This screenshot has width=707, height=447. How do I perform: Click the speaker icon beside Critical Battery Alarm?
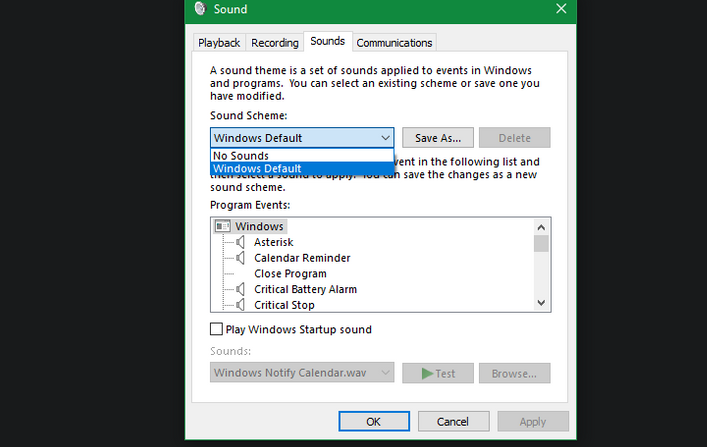(240, 289)
